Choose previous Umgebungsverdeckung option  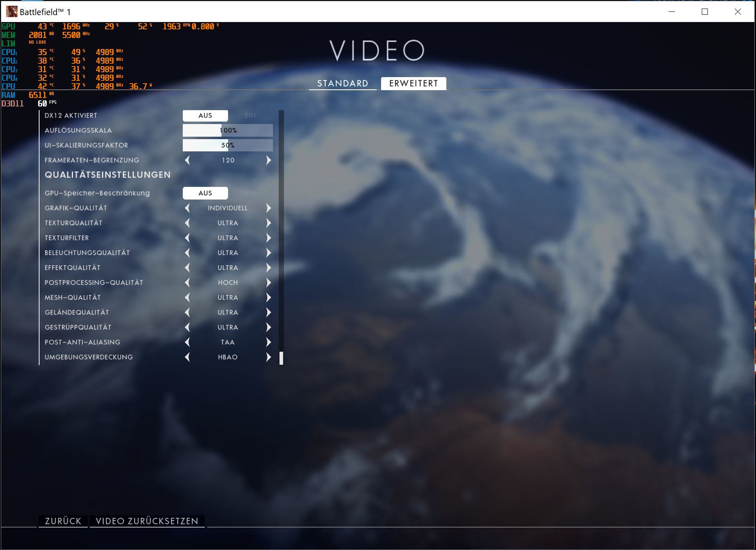tap(187, 357)
